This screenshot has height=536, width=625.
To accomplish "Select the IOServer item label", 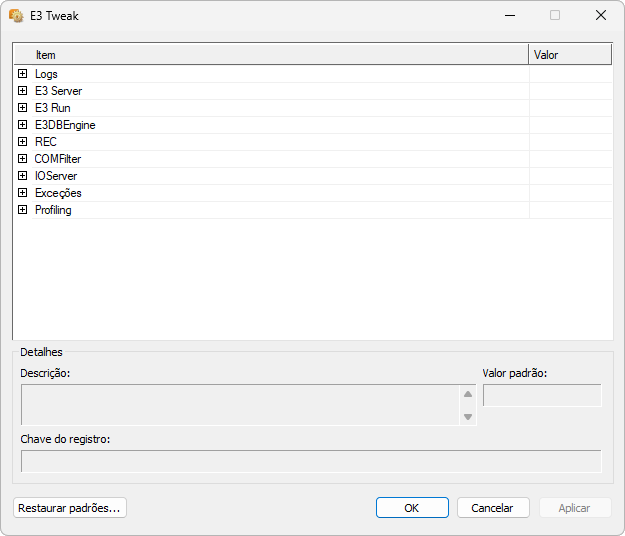I will pyautogui.click(x=56, y=176).
